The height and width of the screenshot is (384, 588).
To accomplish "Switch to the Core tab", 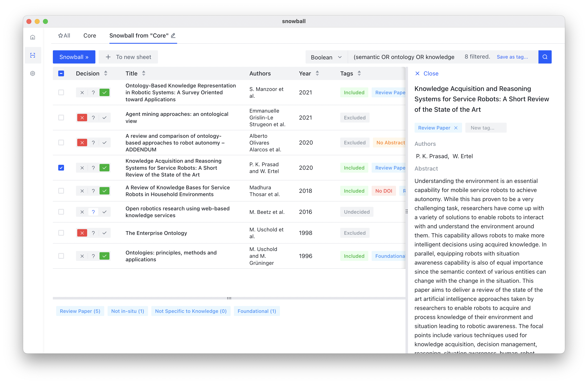I will click(90, 35).
